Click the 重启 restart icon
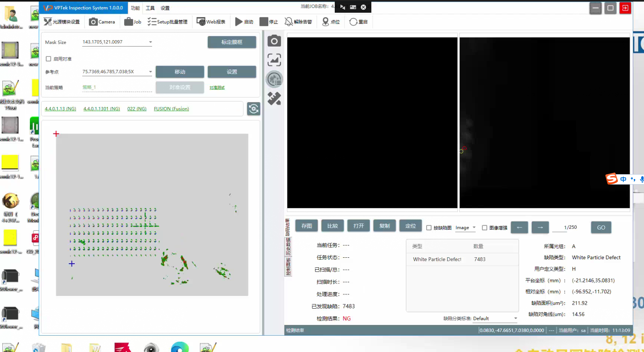The image size is (644, 352). pyautogui.click(x=358, y=22)
